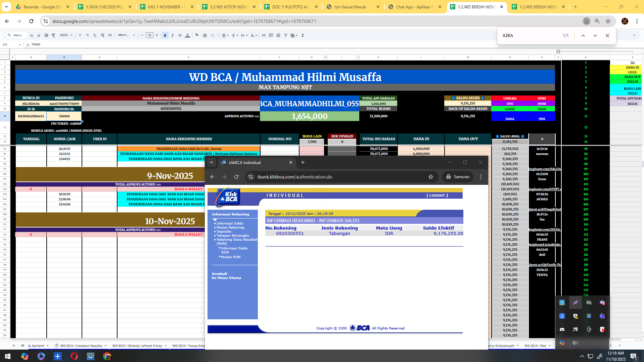Viewport: 644px width, 362px height.
Task: Toggle bold formatting
Action: pos(165,35)
